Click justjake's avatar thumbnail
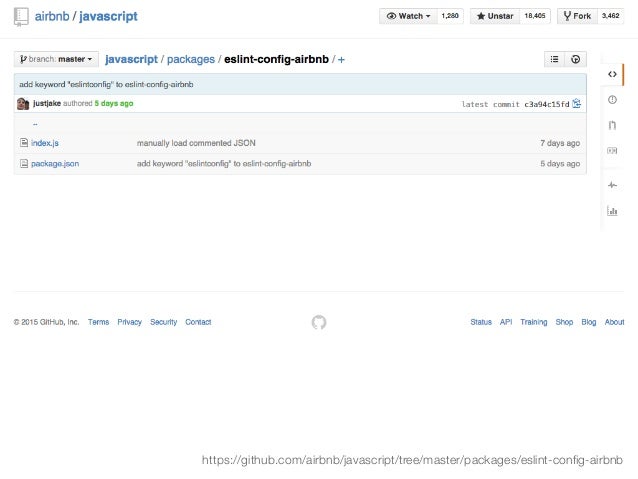 pyautogui.click(x=23, y=103)
